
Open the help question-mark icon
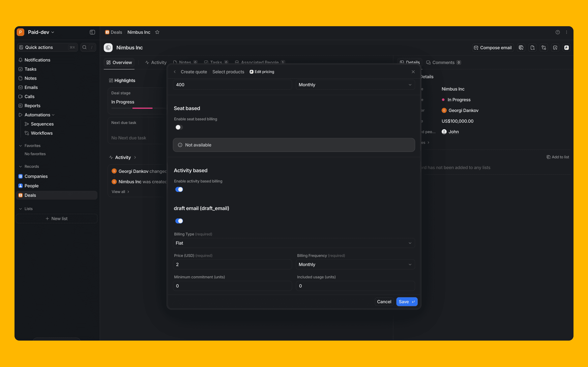[x=558, y=32]
